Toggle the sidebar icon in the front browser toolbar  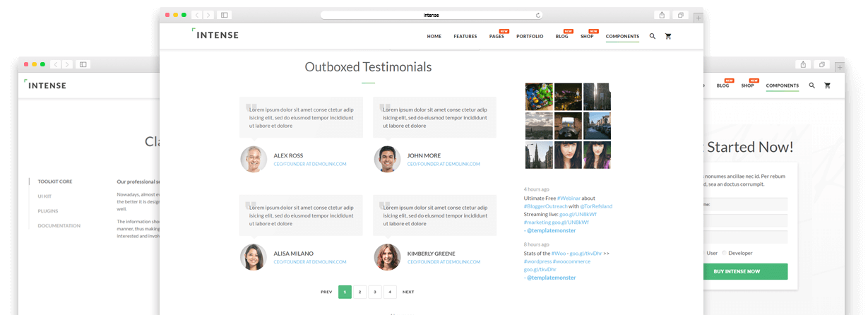coord(224,15)
